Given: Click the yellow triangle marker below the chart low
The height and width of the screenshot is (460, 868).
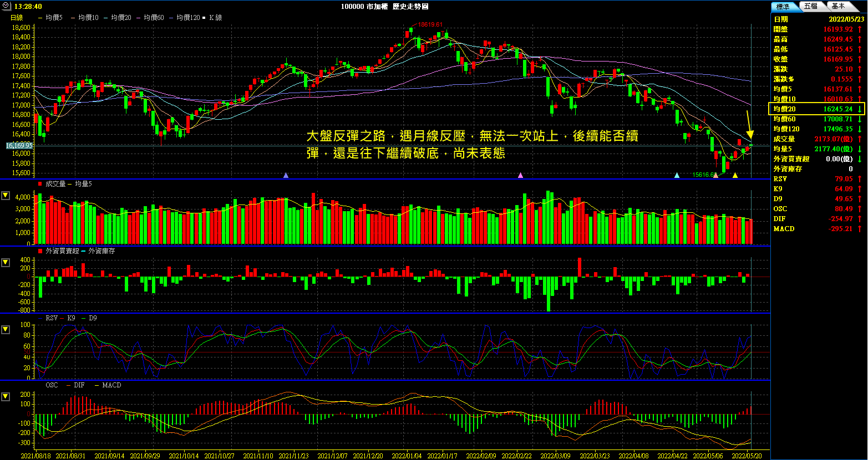Looking at the screenshot, I should coord(735,175).
